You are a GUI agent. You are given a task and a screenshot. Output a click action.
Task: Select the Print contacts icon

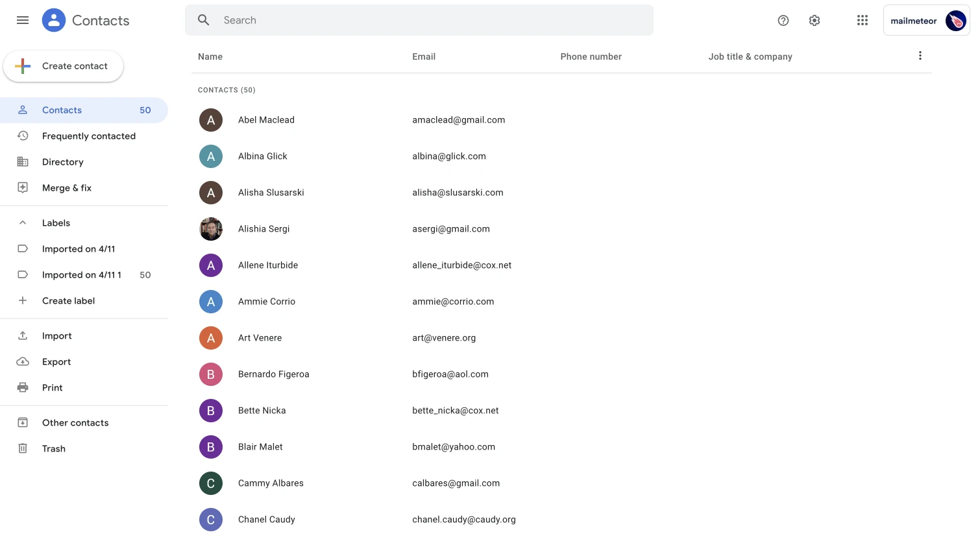point(23,387)
